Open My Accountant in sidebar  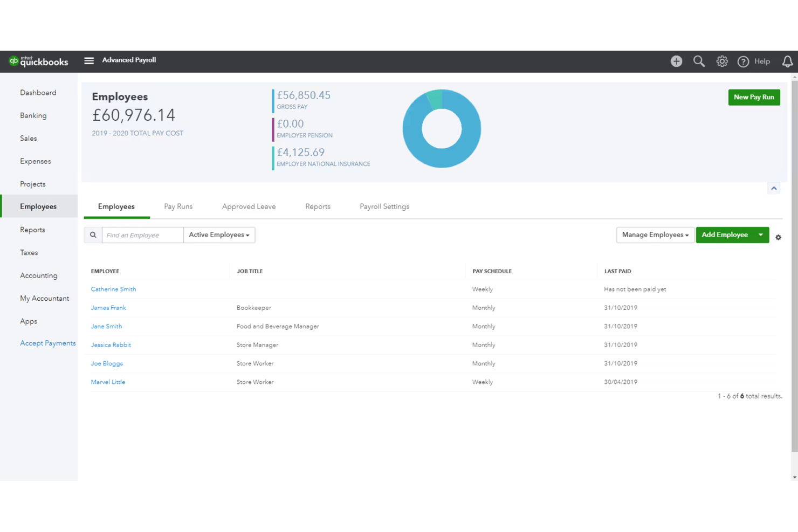click(45, 298)
